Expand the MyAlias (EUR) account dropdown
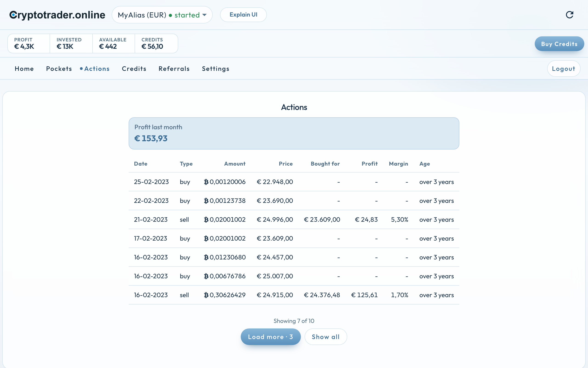This screenshot has width=588, height=368. click(x=162, y=15)
